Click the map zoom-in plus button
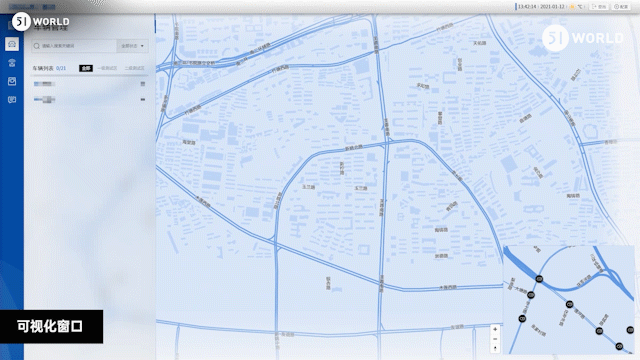640x360 pixels. (x=495, y=329)
